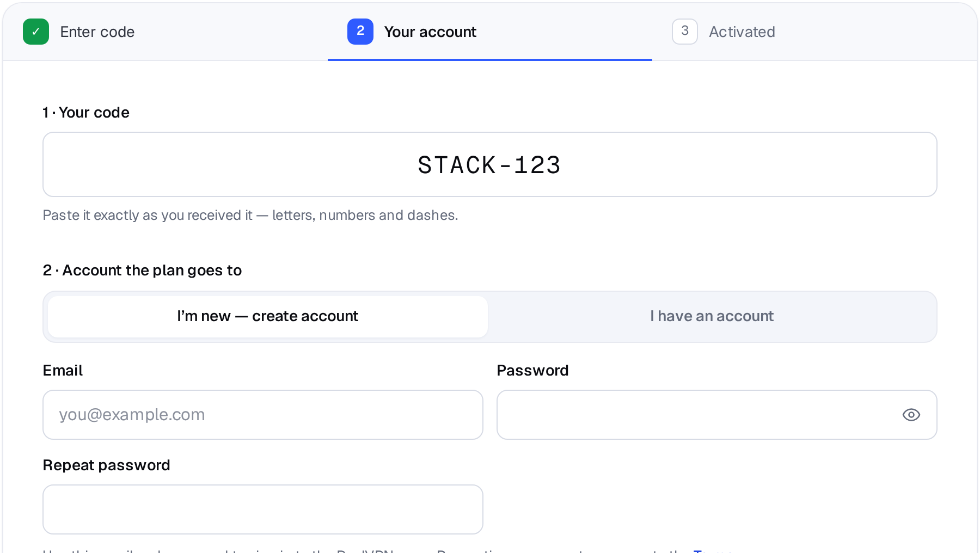980x553 pixels.
Task: Click the "Repeat password" label text
Action: [106, 465]
